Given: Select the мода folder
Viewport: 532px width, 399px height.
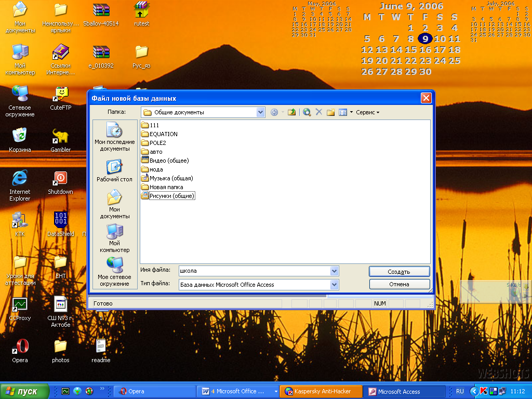Looking at the screenshot, I should coord(152,169).
